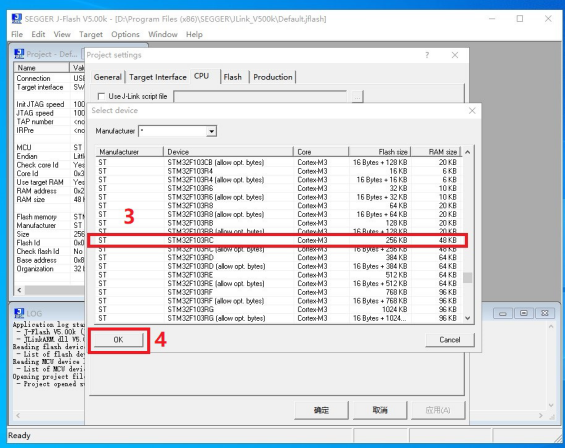Viewport: 565px width, 448px height.
Task: Minimize the LOG window
Action: 503,314
